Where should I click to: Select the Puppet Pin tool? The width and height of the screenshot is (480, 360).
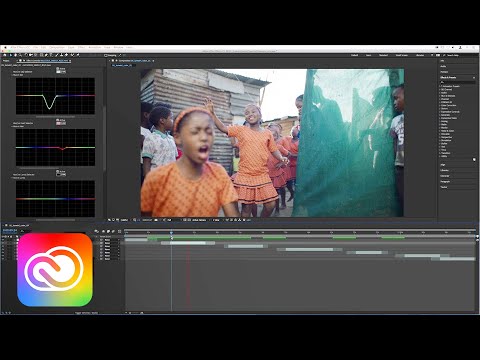pyautogui.click(x=78, y=55)
